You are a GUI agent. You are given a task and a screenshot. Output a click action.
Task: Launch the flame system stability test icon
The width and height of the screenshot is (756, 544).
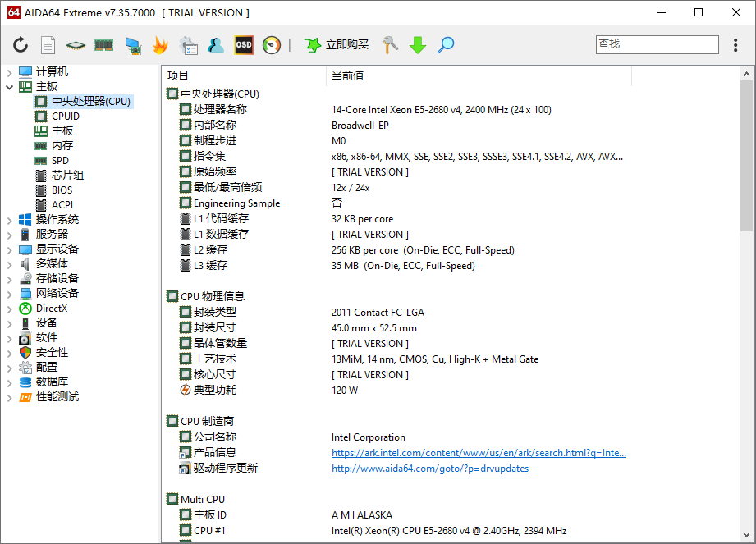[x=161, y=45]
